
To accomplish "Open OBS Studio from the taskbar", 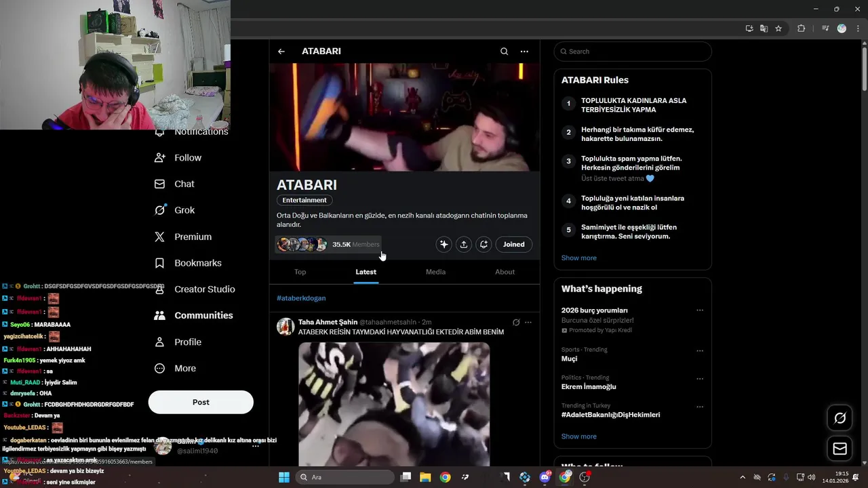I will [x=585, y=477].
